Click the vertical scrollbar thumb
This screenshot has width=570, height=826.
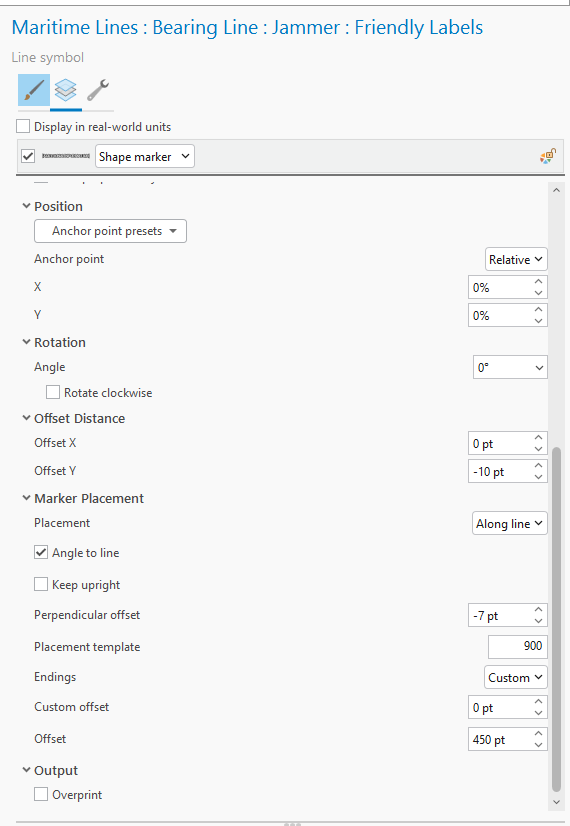[x=556, y=619]
